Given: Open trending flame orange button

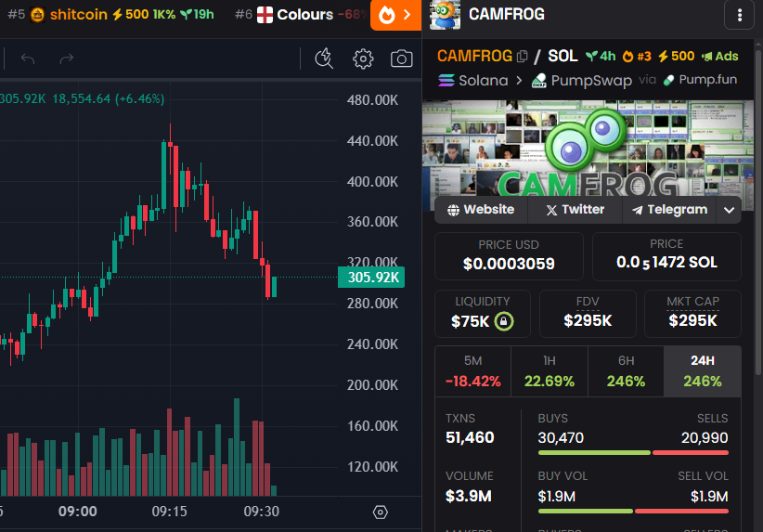Looking at the screenshot, I should [395, 15].
